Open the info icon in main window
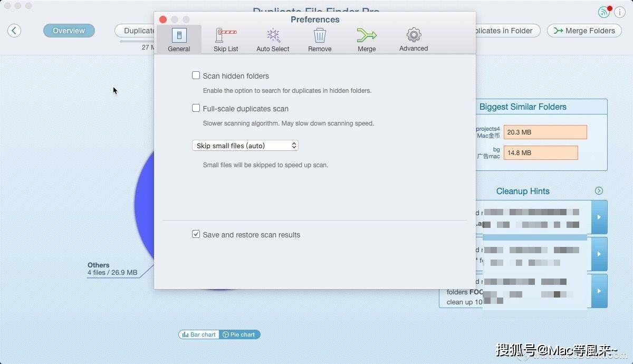This screenshot has width=633, height=364. pyautogui.click(x=620, y=12)
